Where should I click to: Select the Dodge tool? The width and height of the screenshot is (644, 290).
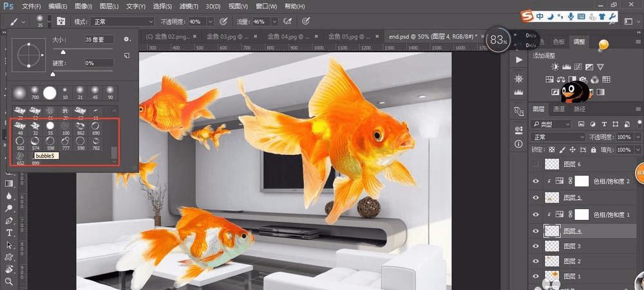tap(9, 208)
